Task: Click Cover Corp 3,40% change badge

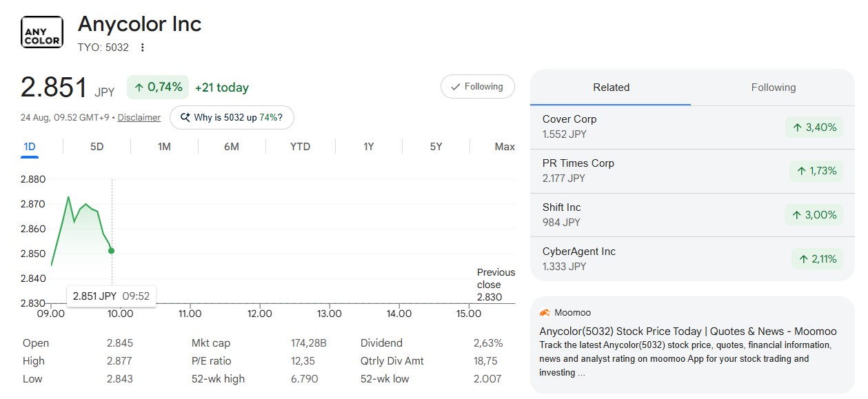Action: 814,127
